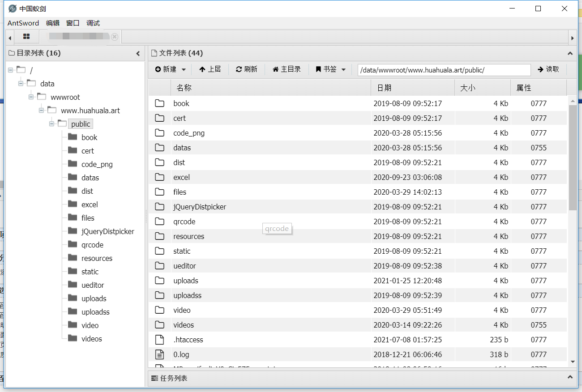Click code_png folder icon in the file list
Image resolution: width=582 pixels, height=392 pixels.
[x=160, y=133]
